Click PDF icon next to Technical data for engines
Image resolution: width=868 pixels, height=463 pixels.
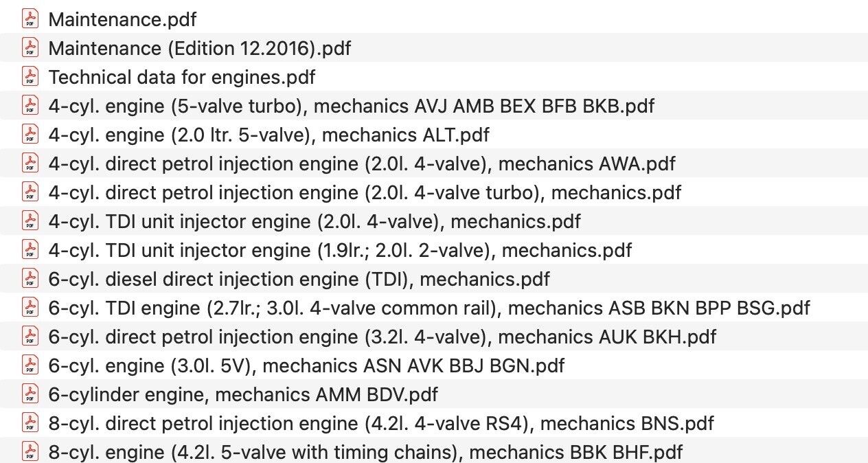click(30, 76)
